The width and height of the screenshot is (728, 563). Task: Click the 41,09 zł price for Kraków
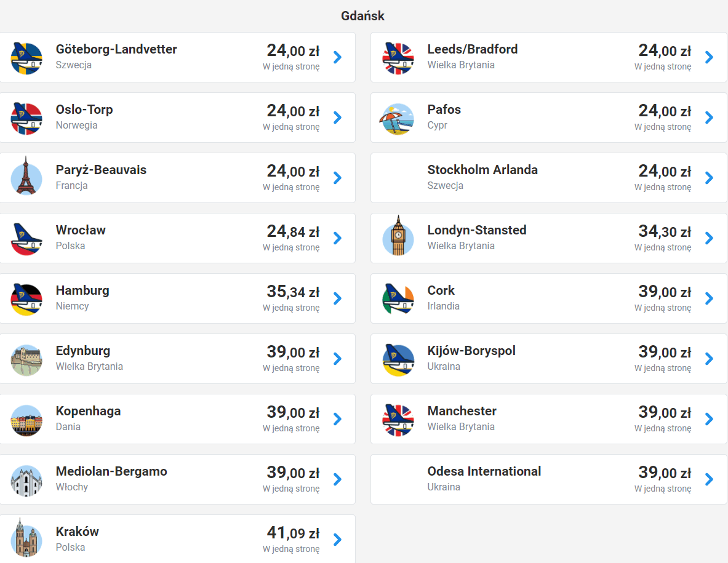(293, 533)
